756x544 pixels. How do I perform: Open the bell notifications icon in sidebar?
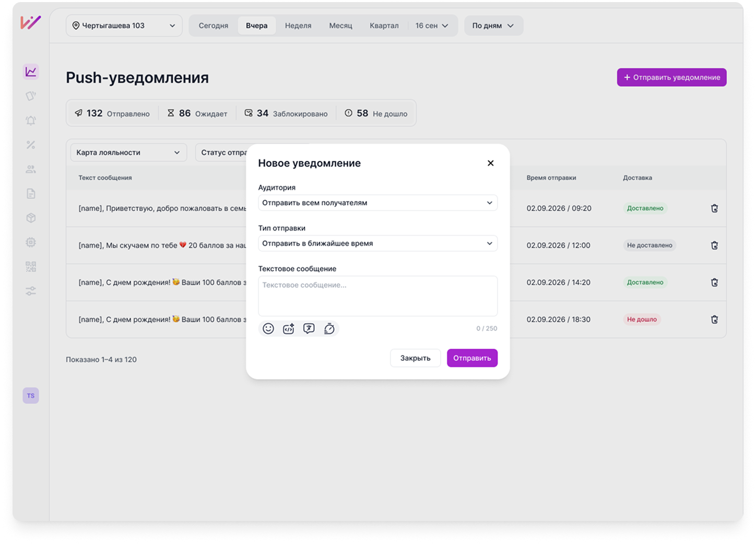pyautogui.click(x=31, y=121)
